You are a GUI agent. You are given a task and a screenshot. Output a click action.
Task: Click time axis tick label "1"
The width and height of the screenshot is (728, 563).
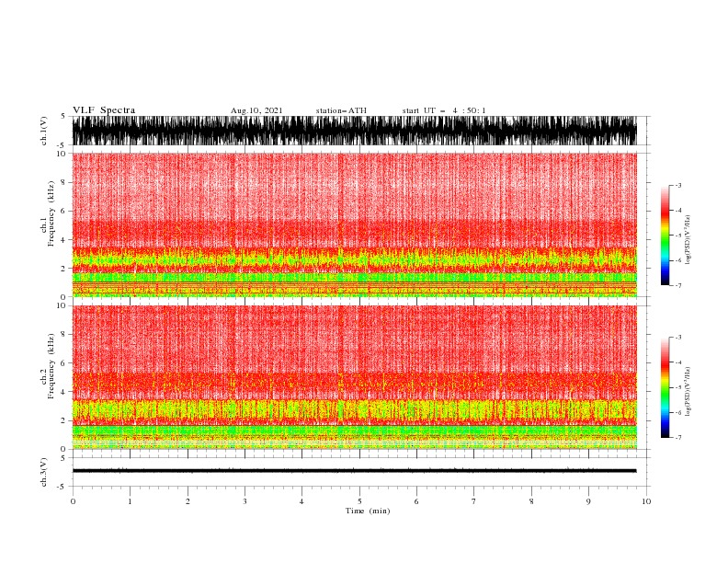130,501
